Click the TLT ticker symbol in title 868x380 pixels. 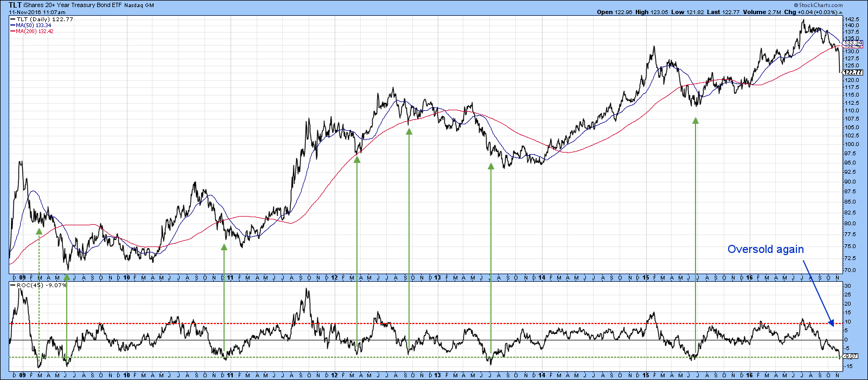15,5
